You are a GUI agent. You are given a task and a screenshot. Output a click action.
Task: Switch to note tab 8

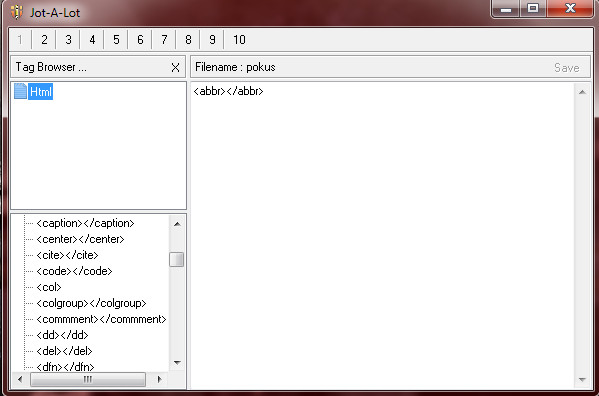pyautogui.click(x=188, y=40)
